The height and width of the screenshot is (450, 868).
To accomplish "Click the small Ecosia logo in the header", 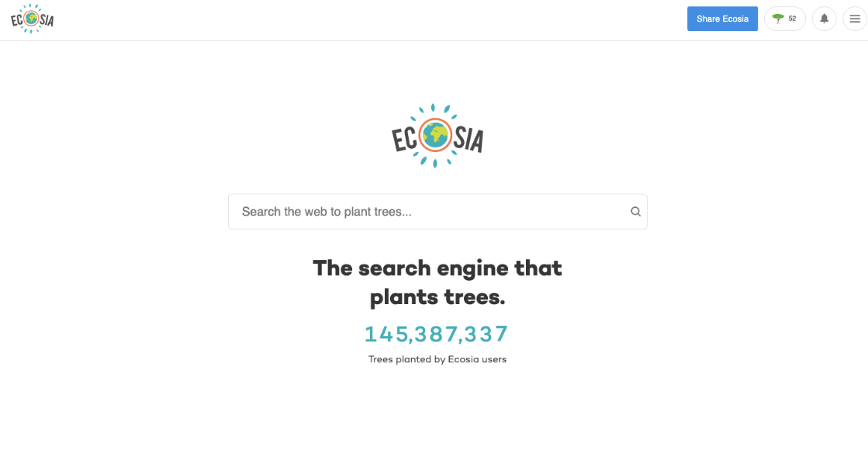I will (32, 19).
